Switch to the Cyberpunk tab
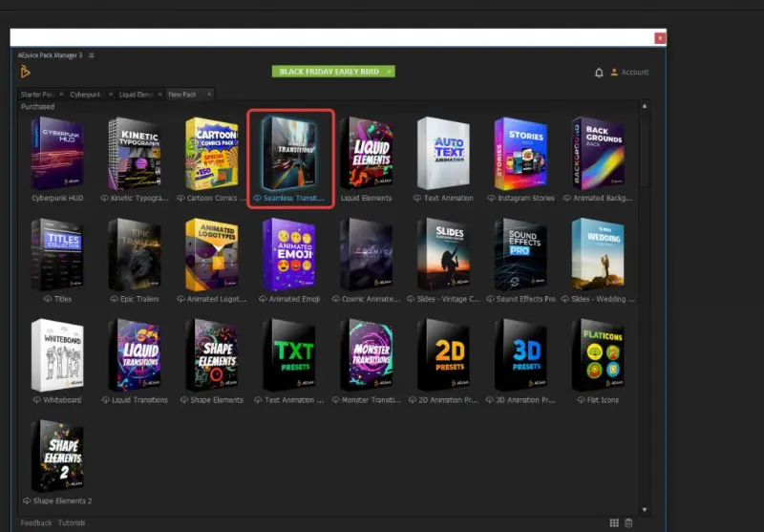 [85, 95]
